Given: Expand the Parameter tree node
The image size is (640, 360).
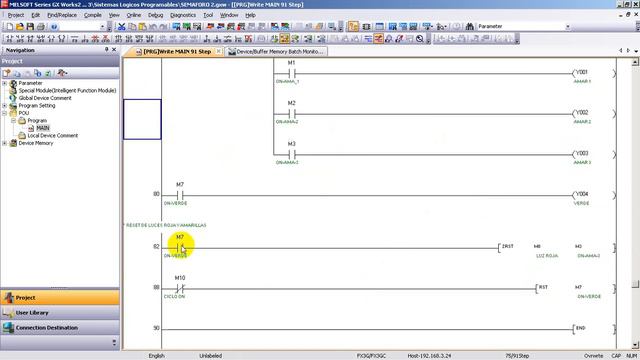Looking at the screenshot, I should pos(4,83).
